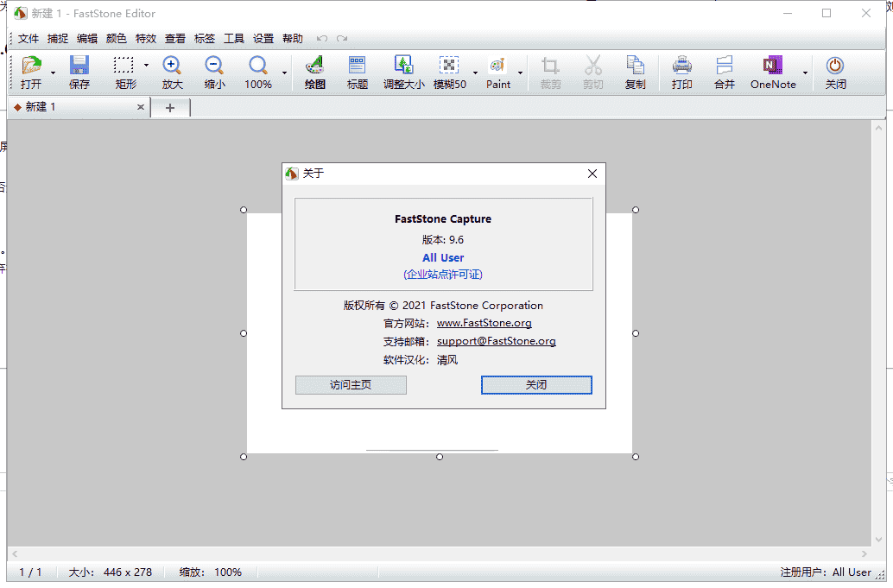Open the www.FastStone.org website link

click(484, 323)
